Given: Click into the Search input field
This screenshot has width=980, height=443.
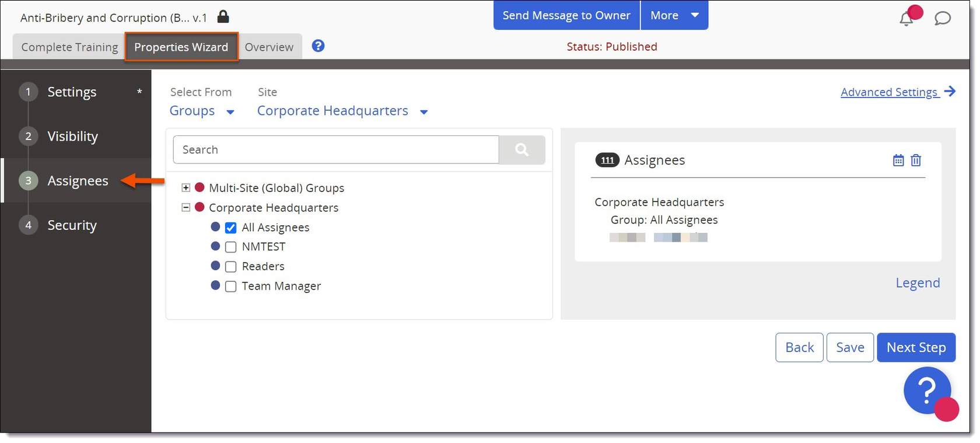Looking at the screenshot, I should click(x=336, y=150).
